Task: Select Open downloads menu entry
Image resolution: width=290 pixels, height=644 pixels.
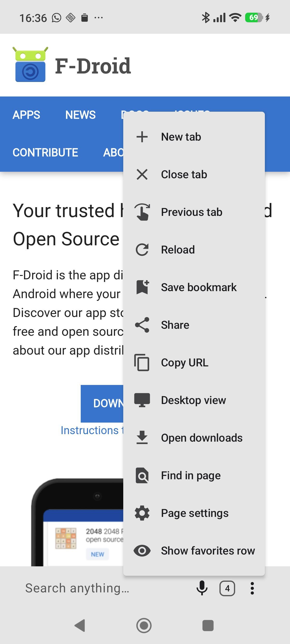Action: click(194, 438)
